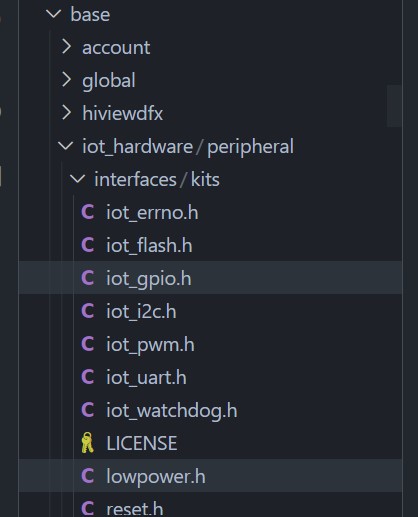Expand the hiviewdfx folder arrow
The image size is (418, 517).
[x=66, y=113]
